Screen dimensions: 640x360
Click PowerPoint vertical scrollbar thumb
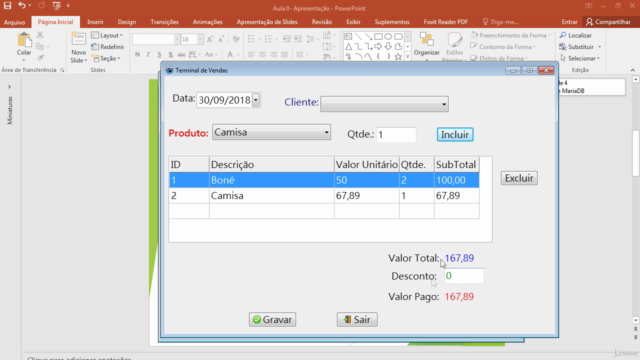coord(636,154)
